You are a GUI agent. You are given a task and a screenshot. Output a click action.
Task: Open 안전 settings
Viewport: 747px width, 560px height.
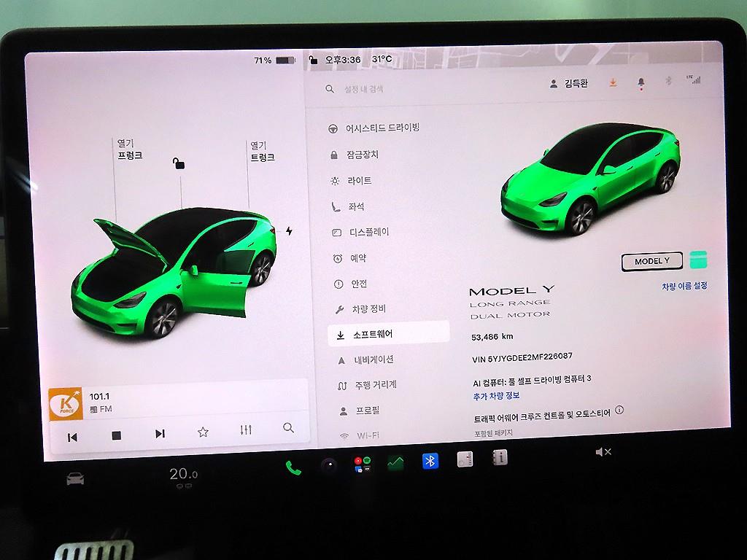click(350, 284)
